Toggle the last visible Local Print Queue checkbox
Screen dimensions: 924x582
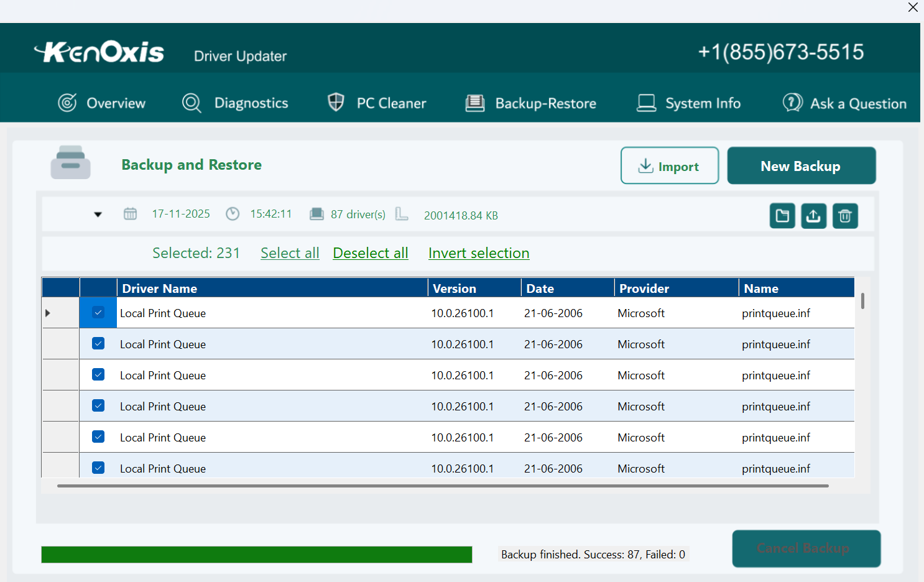(x=98, y=468)
